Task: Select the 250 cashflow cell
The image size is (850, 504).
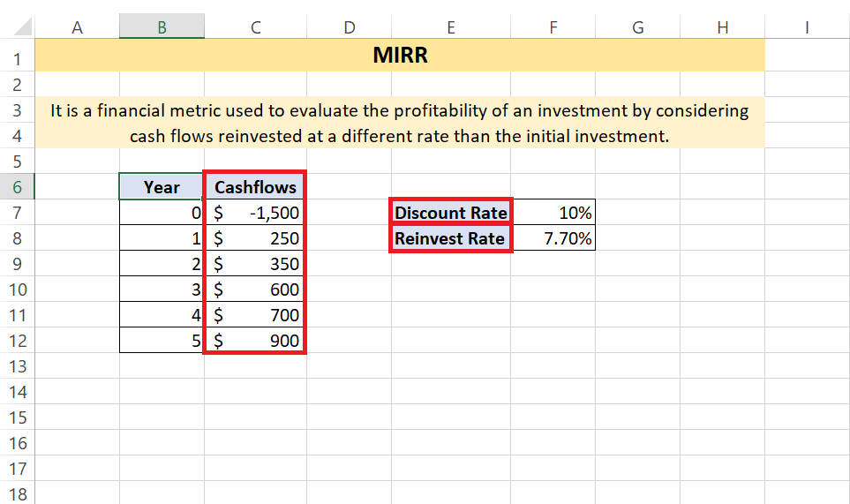Action: tap(255, 237)
